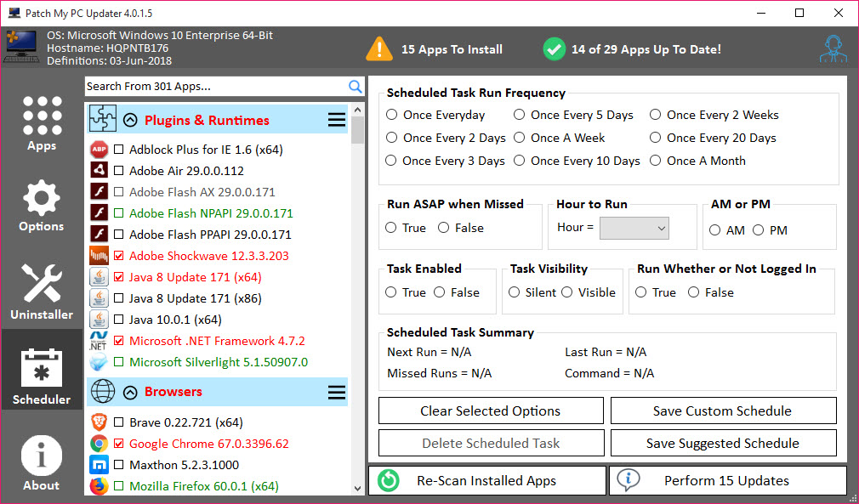
Task: Set Task Enabled to False
Action: coord(440,292)
